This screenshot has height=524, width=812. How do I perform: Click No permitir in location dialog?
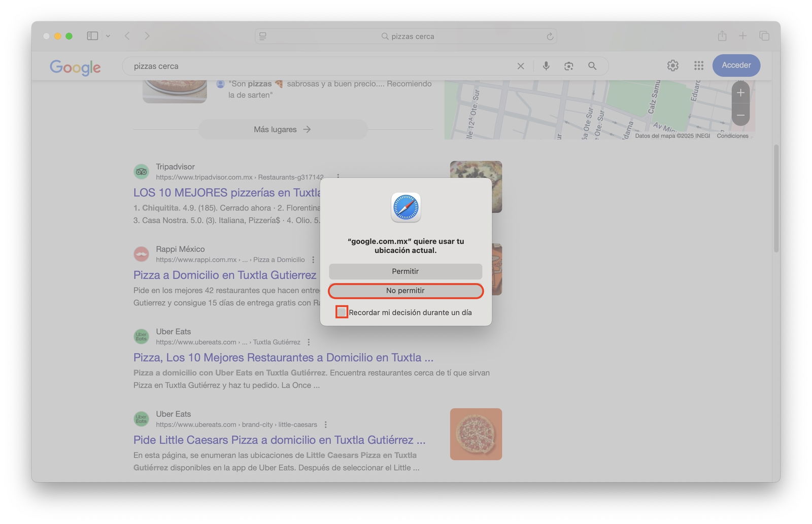(x=405, y=291)
